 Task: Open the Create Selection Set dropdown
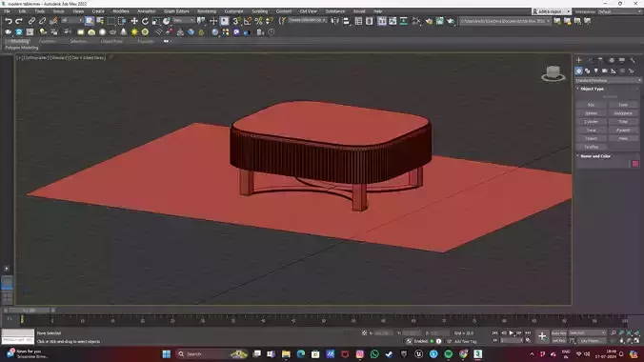coord(307,21)
